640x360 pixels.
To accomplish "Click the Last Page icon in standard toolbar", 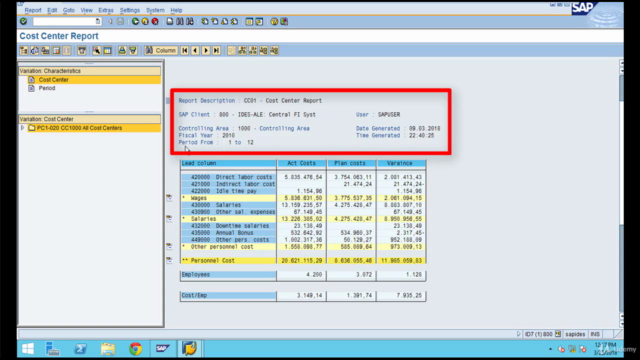I will pyautogui.click(x=234, y=21).
